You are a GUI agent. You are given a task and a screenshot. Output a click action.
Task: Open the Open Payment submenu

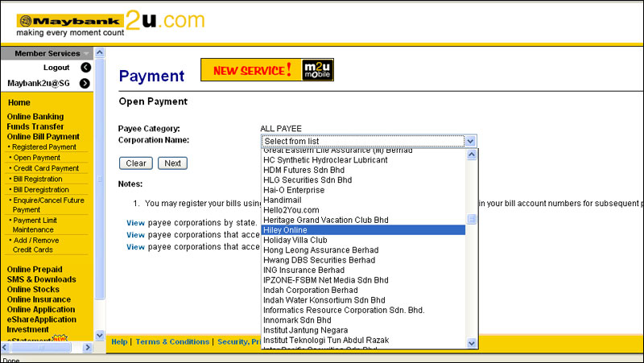(x=36, y=158)
